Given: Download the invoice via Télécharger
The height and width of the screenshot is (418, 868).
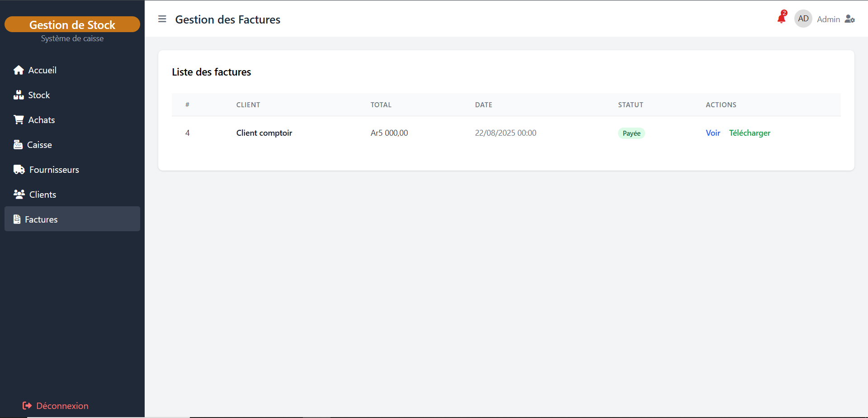Looking at the screenshot, I should click(750, 133).
